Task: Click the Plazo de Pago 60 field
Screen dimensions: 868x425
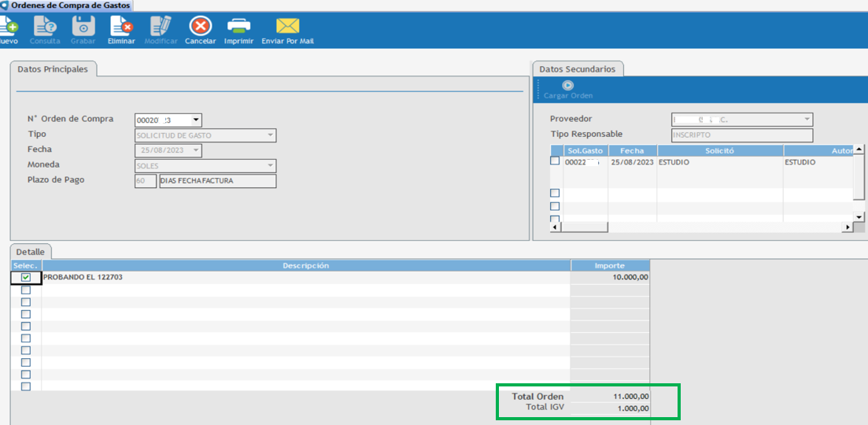Action: tap(145, 181)
